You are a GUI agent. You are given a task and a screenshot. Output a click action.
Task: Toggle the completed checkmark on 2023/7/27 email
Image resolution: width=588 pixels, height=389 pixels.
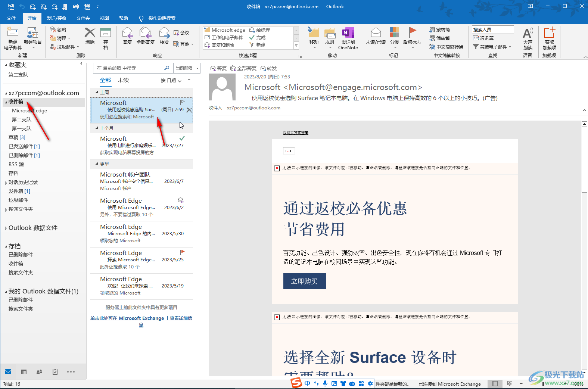[182, 138]
